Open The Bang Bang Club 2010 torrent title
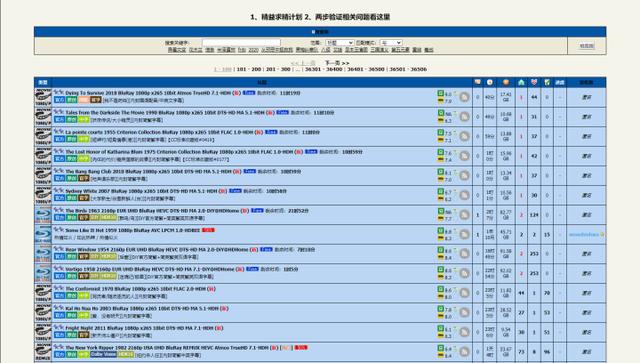 [x=148, y=171]
